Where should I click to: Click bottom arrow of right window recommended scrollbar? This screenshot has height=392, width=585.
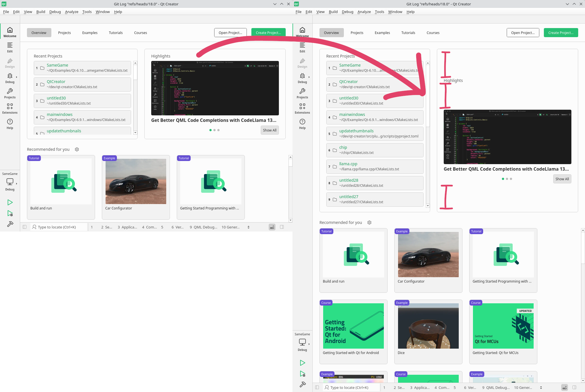tap(583, 381)
